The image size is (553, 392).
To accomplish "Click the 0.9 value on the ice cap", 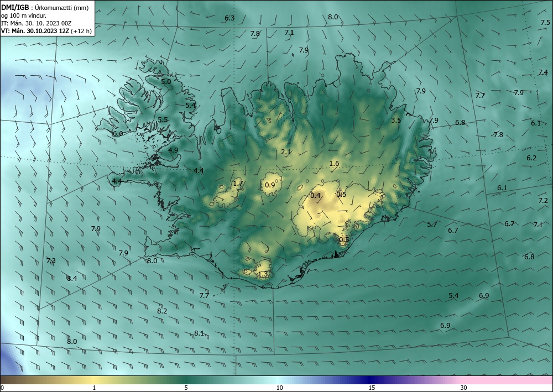I will point(270,185).
